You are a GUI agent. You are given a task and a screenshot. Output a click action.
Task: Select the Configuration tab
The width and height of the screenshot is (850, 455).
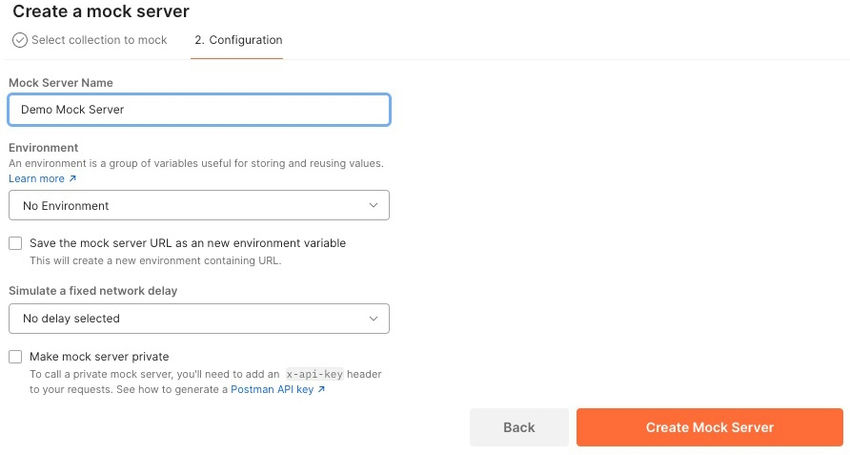[238, 41]
